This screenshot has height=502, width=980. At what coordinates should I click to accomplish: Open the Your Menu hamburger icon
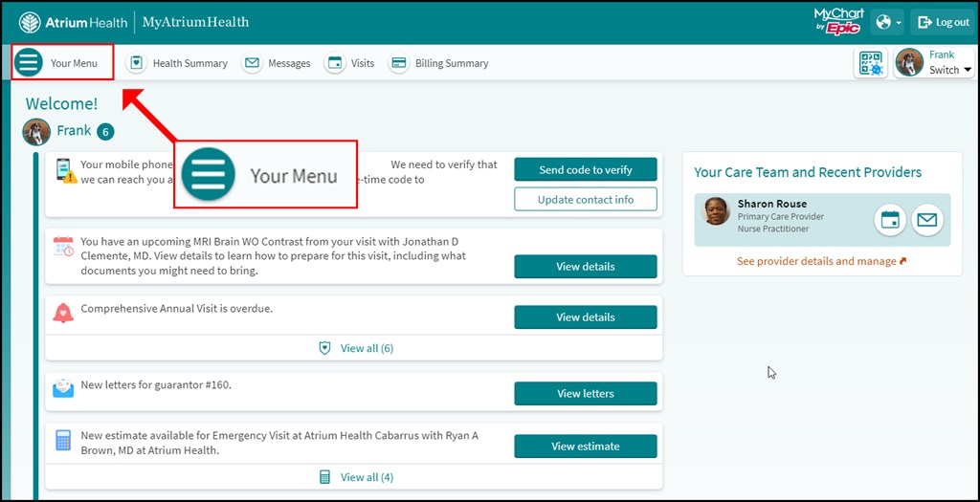click(x=28, y=62)
